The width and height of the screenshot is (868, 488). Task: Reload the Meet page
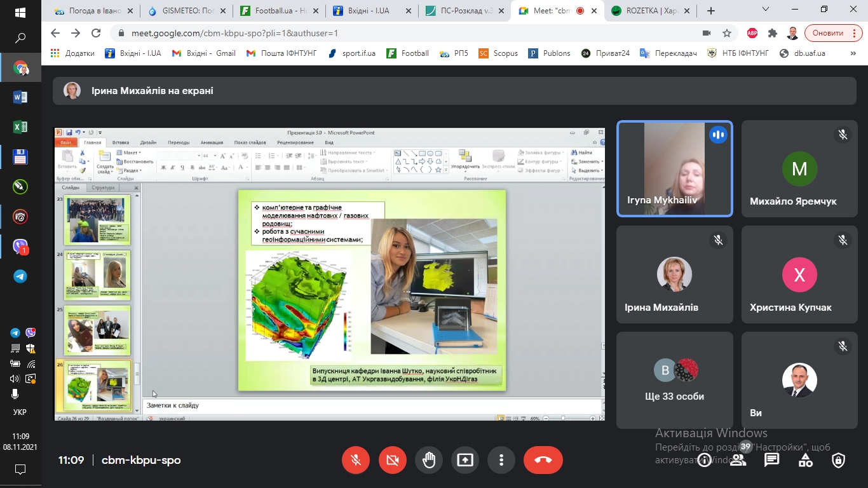[96, 33]
